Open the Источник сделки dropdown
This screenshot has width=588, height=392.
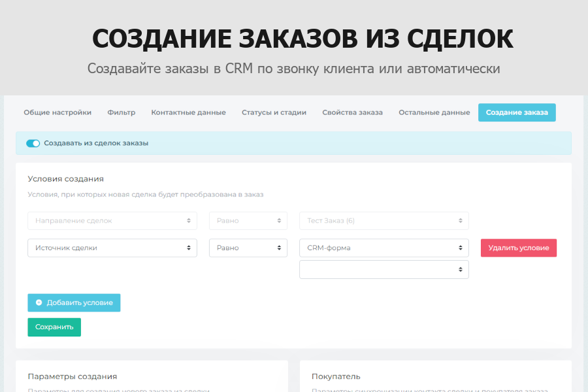[112, 248]
